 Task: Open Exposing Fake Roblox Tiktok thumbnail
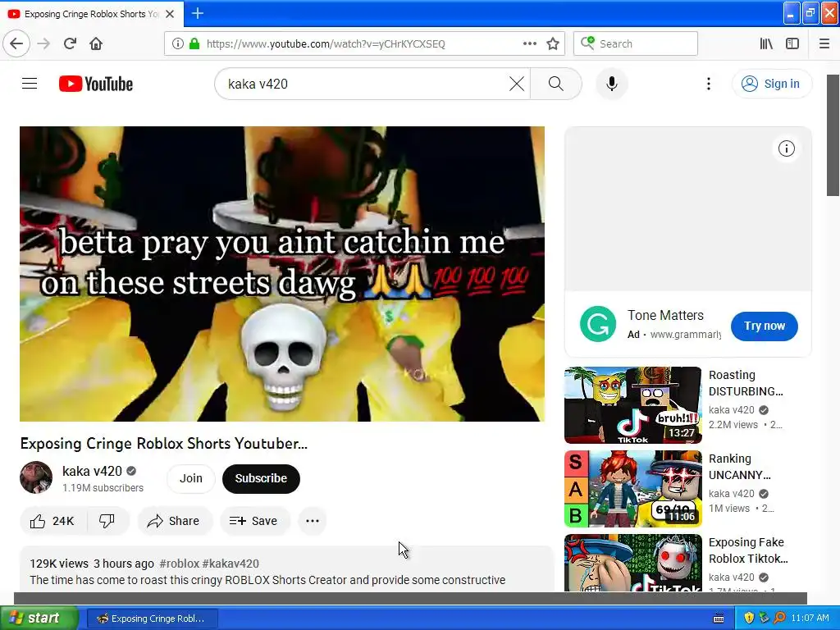coord(632,563)
